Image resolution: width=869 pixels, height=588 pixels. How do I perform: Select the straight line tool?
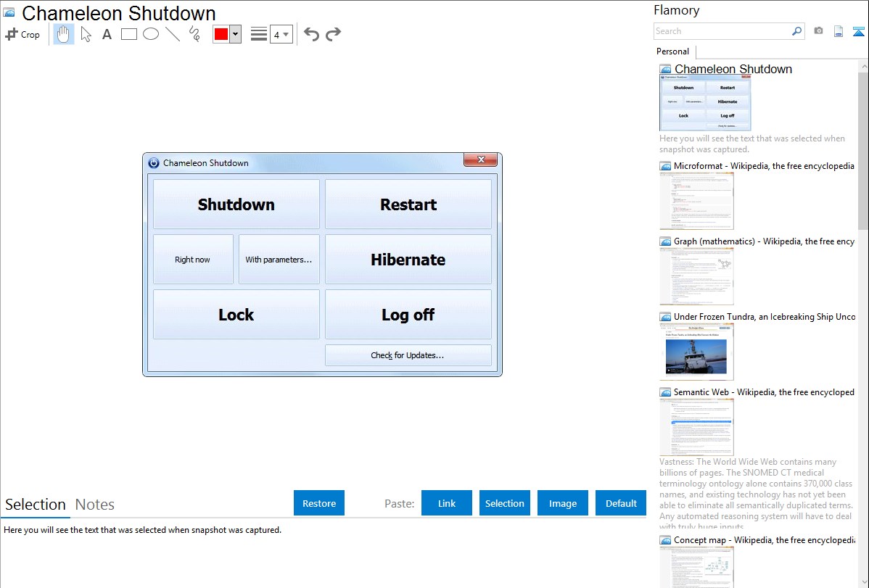click(x=172, y=34)
